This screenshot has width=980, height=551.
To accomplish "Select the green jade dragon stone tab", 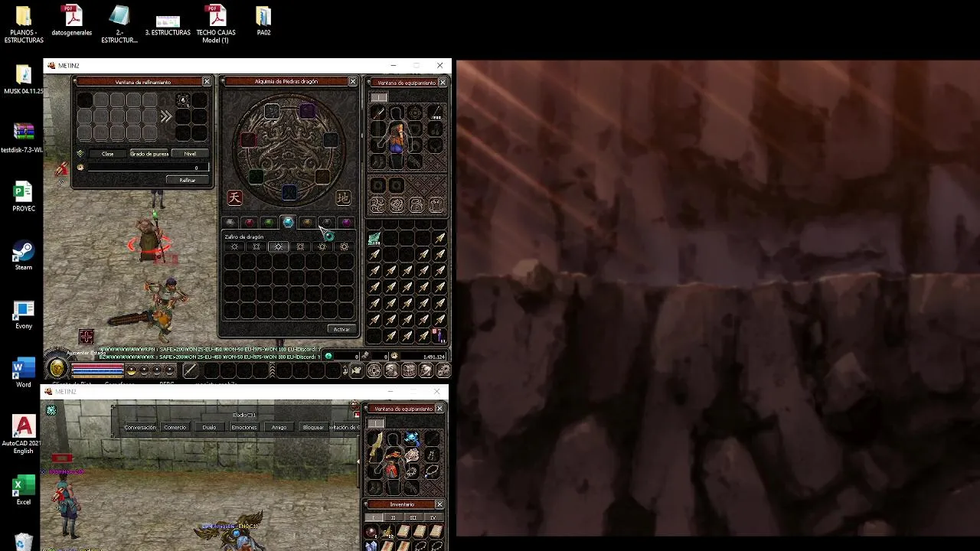I will pos(269,223).
